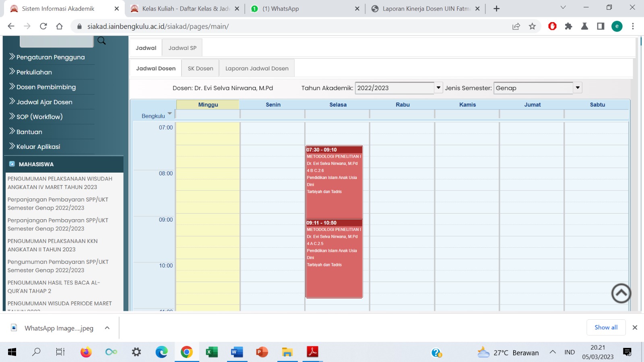Click the scroll-to-top circular arrow icon
The image size is (644, 362).
click(x=621, y=293)
